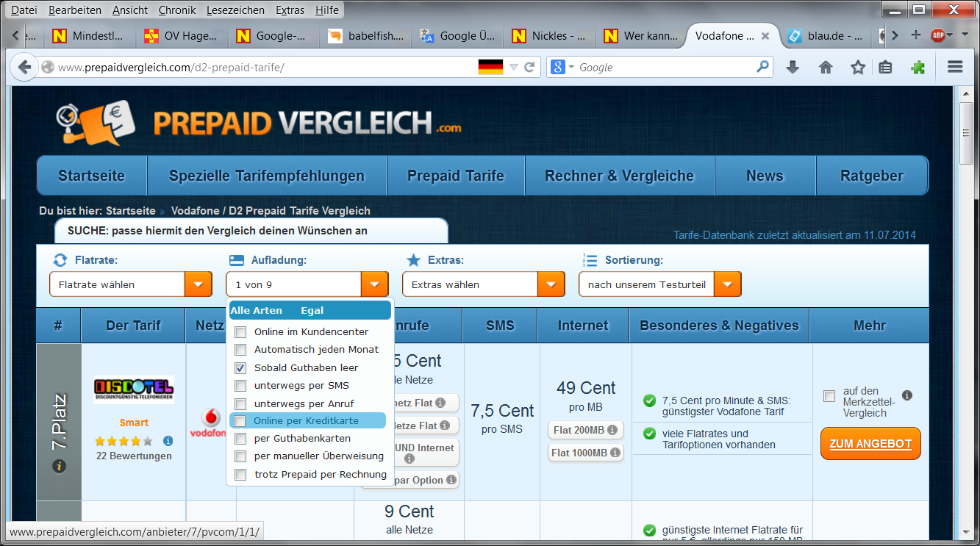Select Alle Arten in Aufladung list
The height and width of the screenshot is (546, 980).
(x=256, y=310)
